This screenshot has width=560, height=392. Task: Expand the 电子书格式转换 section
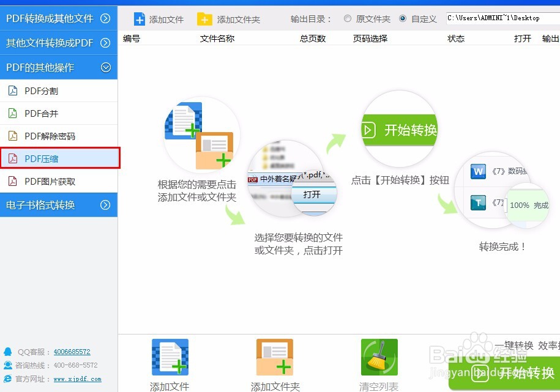(59, 205)
